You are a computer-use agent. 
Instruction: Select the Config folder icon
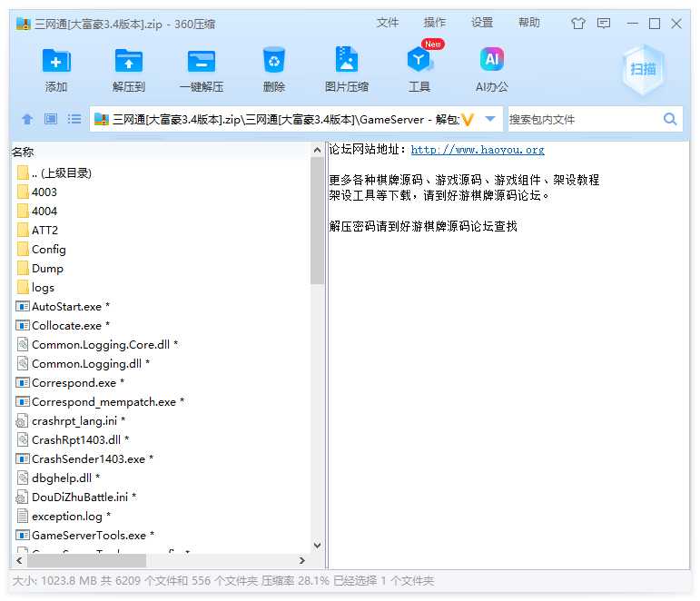click(23, 249)
